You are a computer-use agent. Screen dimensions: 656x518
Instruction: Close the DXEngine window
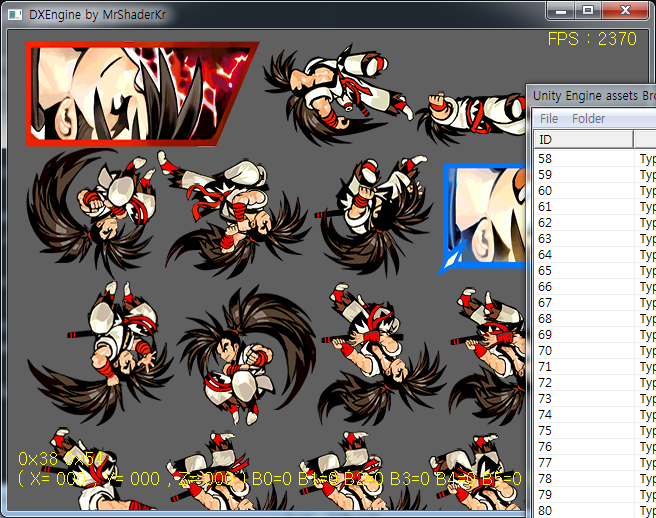click(625, 10)
